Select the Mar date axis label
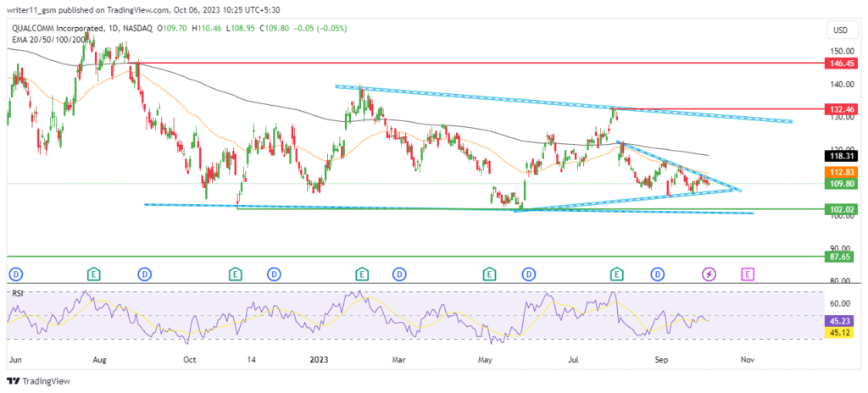This screenshot has height=393, width=868. click(398, 360)
